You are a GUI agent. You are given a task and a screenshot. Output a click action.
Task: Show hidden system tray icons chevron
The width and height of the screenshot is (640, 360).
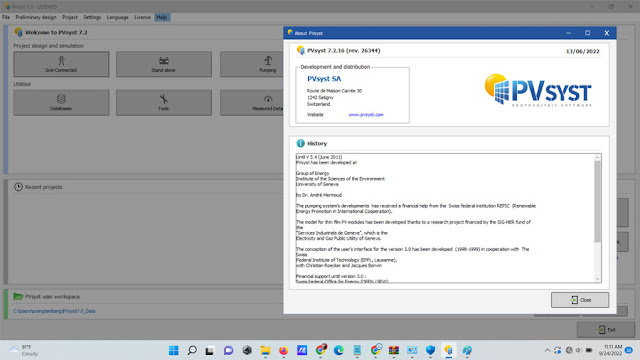click(x=547, y=350)
